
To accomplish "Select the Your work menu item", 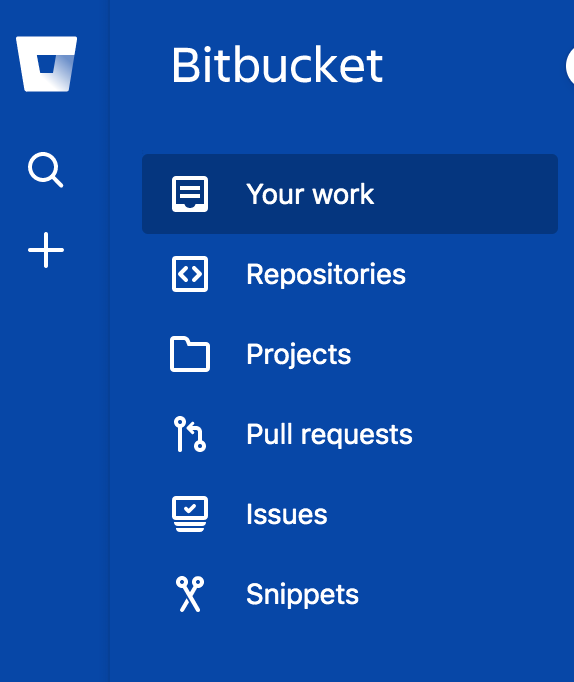I will pyautogui.click(x=350, y=194).
